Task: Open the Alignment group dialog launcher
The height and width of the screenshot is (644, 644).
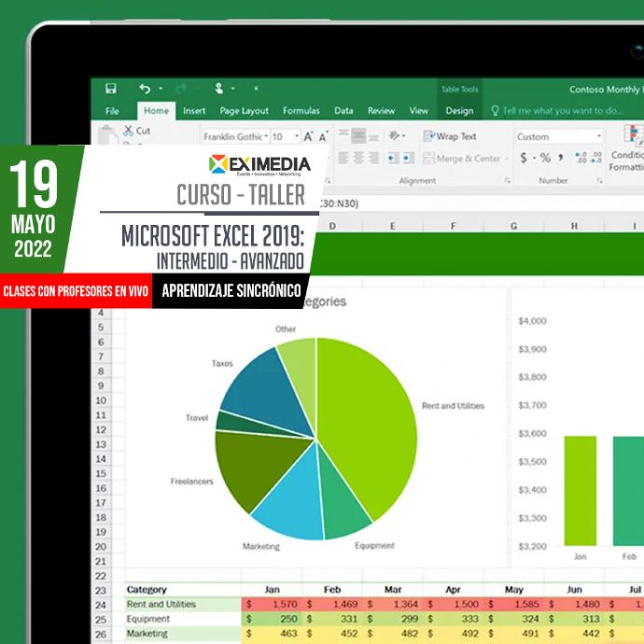Action: pos(508,181)
